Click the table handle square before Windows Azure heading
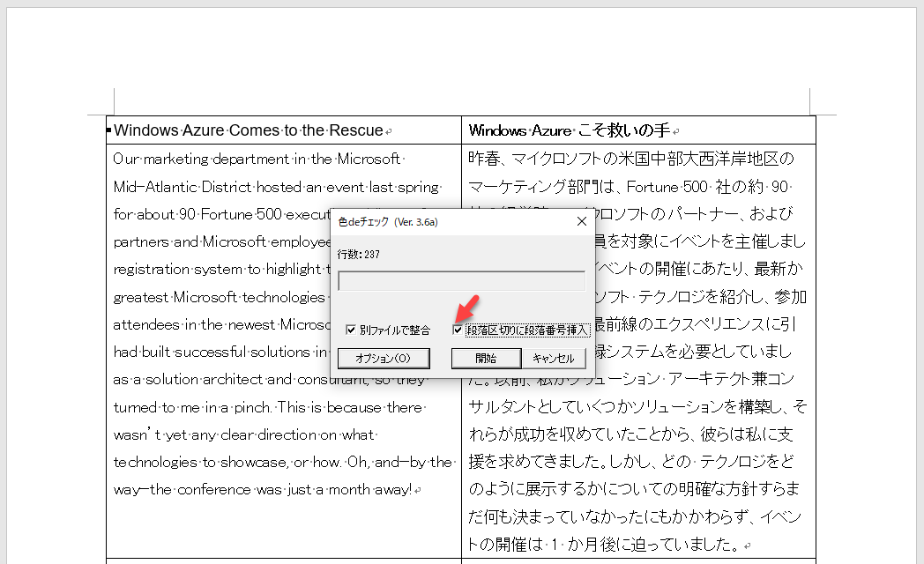Image resolution: width=924 pixels, height=564 pixels. point(109,130)
